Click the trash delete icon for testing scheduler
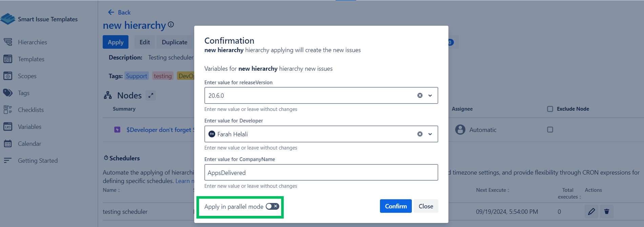The height and width of the screenshot is (227, 644). (606, 211)
